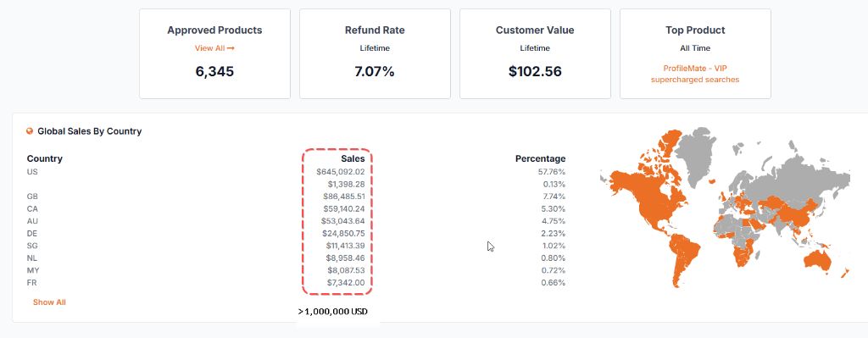Select the 0.13% percentage cell
This screenshot has height=338, width=868.
(554, 184)
